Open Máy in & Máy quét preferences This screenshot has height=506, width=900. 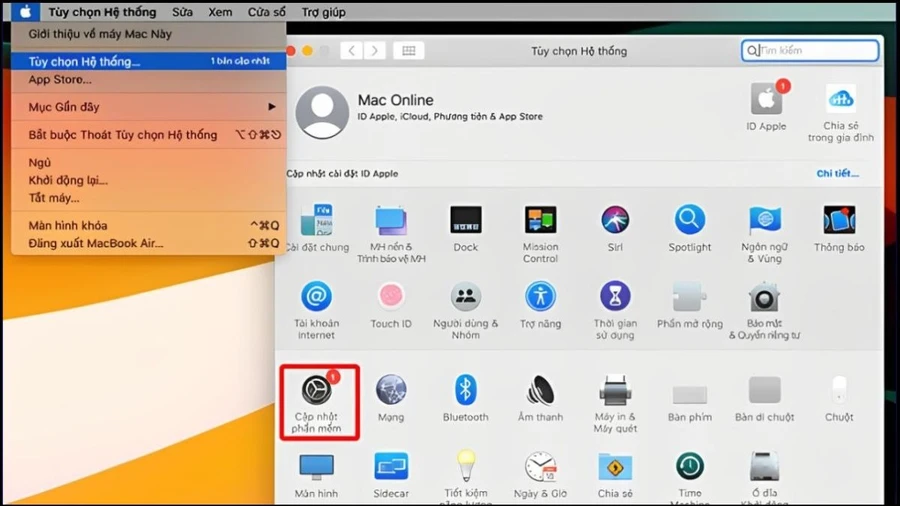[615, 403]
